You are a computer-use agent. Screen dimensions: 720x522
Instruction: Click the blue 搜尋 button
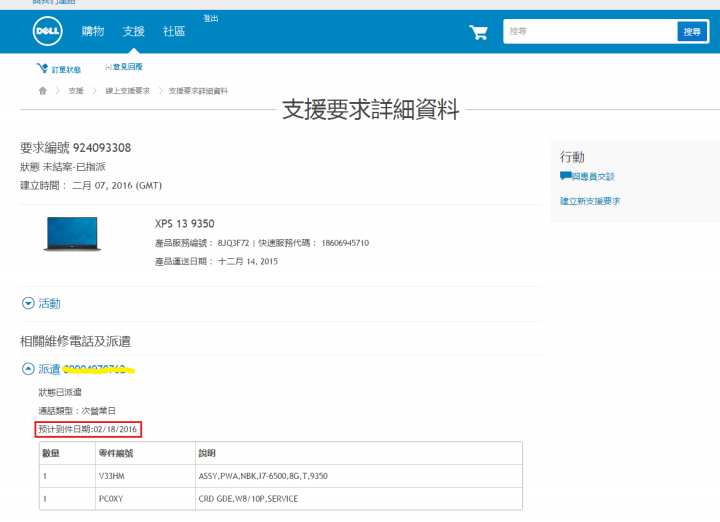coord(692,32)
